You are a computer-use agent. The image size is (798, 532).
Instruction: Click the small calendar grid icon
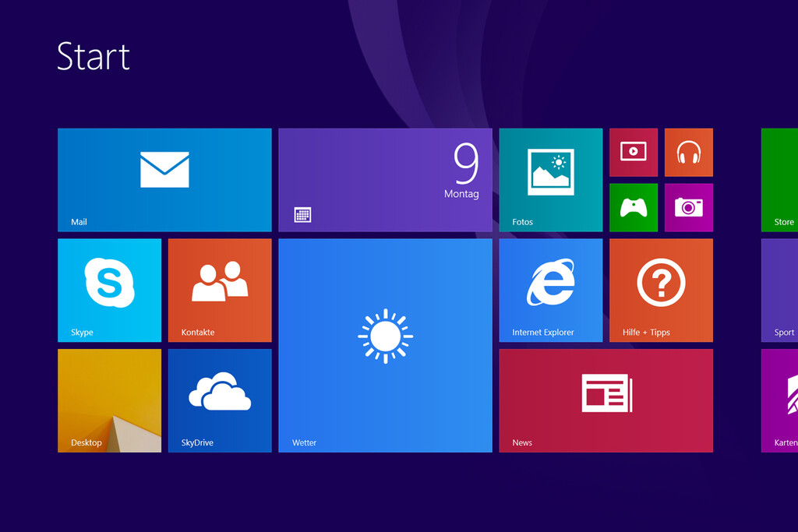(302, 214)
